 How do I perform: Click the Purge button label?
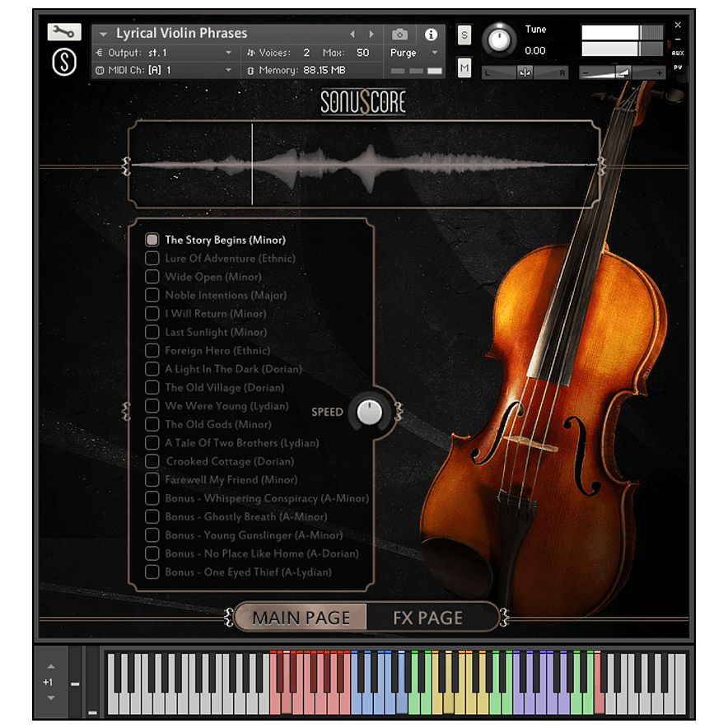[403, 53]
